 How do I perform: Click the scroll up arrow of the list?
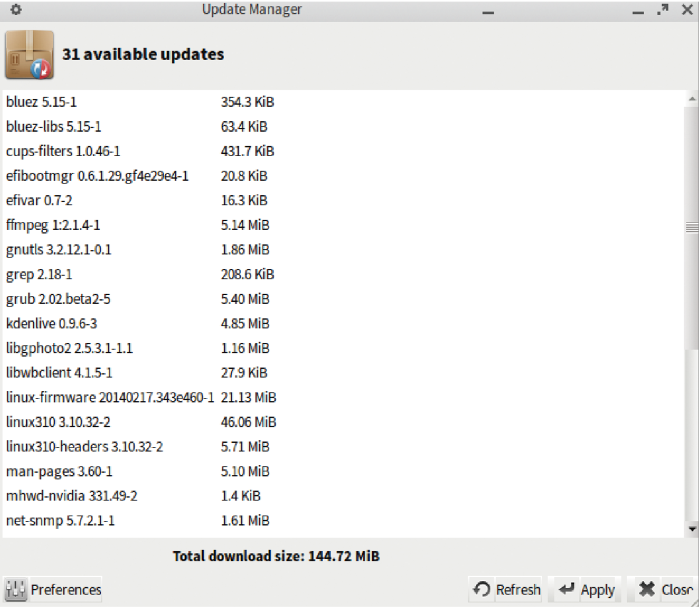point(692,99)
